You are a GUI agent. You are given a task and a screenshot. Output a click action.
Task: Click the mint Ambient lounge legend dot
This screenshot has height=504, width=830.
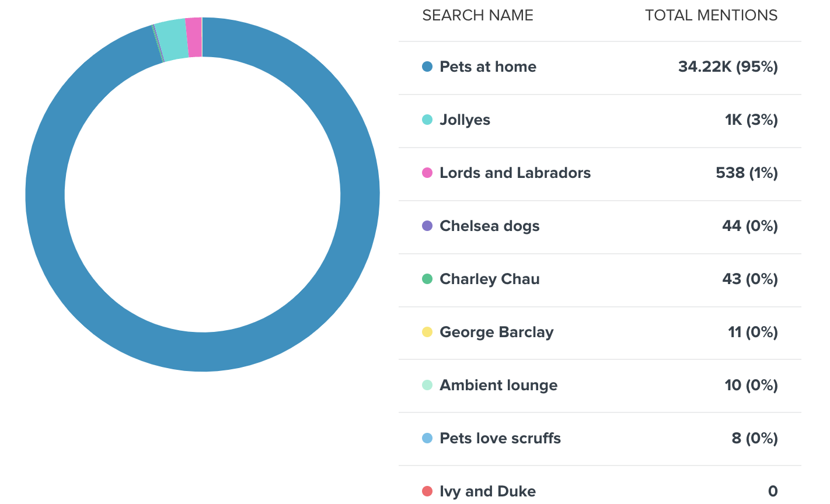click(427, 385)
